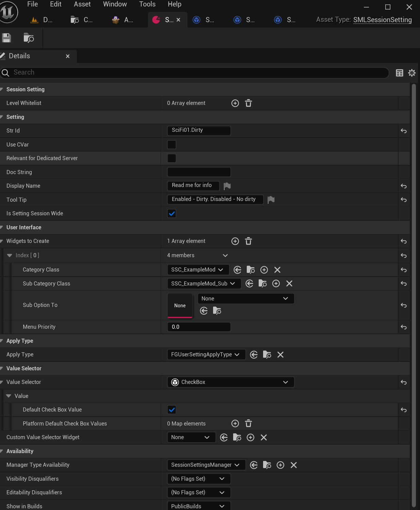The height and width of the screenshot is (510, 420).
Task: Uncheck Is Setting Session Wide
Action: (x=172, y=214)
